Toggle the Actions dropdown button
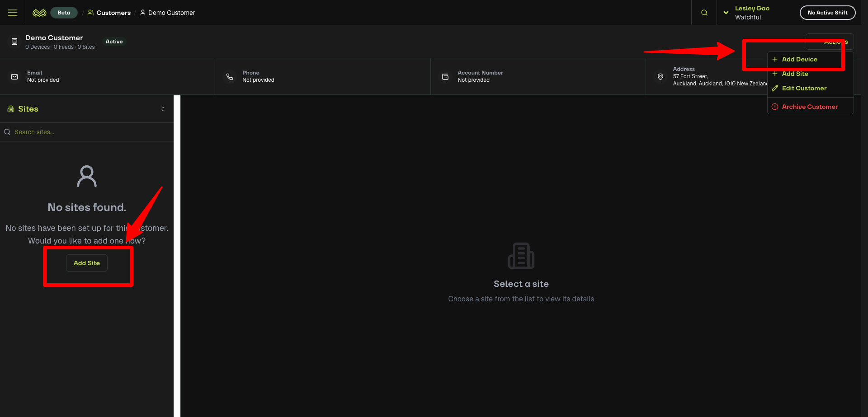Viewport: 868px width, 417px height. [829, 42]
